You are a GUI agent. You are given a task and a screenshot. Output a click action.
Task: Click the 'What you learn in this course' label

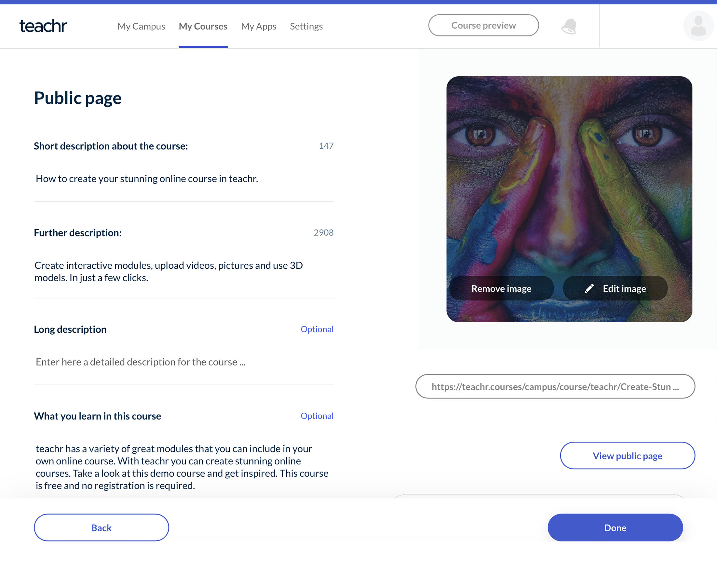[x=98, y=416]
